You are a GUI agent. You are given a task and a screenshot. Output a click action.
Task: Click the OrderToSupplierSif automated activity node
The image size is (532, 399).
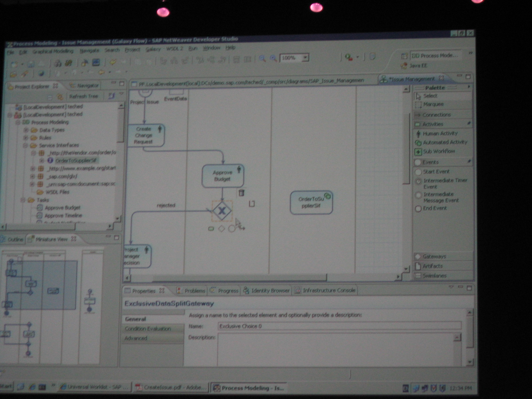[311, 202]
